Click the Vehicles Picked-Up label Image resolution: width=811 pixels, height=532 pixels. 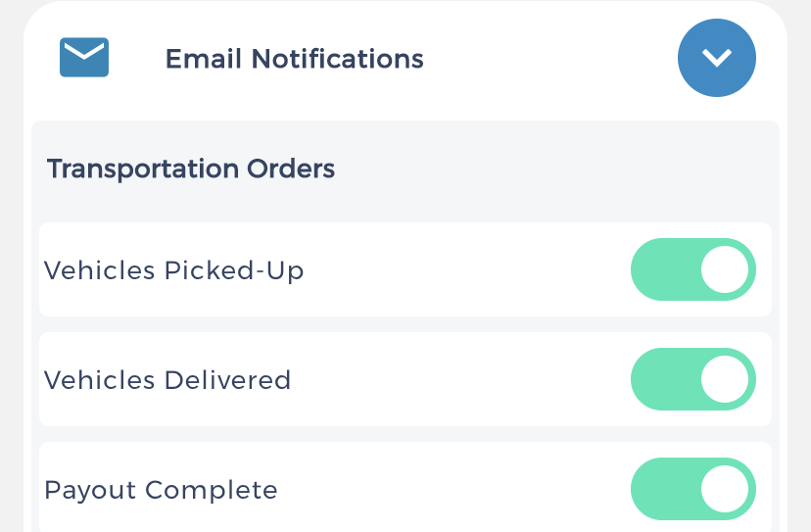click(x=173, y=270)
